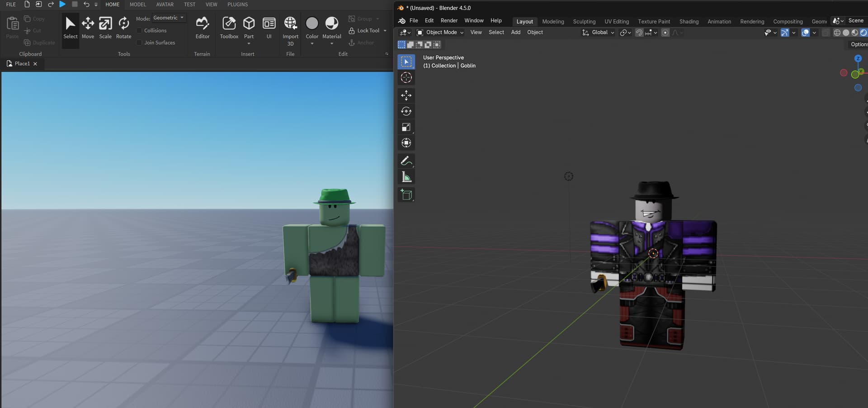Open the Terrain Editor
Screen dimensions: 868x408
[x=202, y=27]
